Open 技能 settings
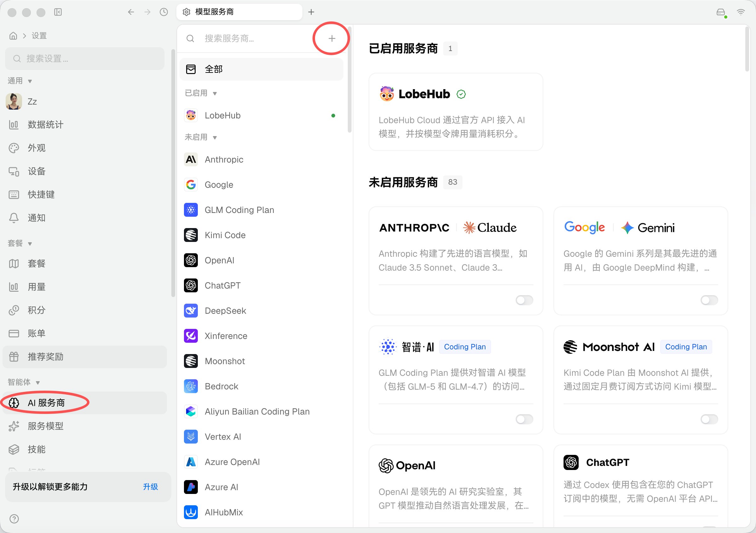This screenshot has width=756, height=533. pos(85,449)
